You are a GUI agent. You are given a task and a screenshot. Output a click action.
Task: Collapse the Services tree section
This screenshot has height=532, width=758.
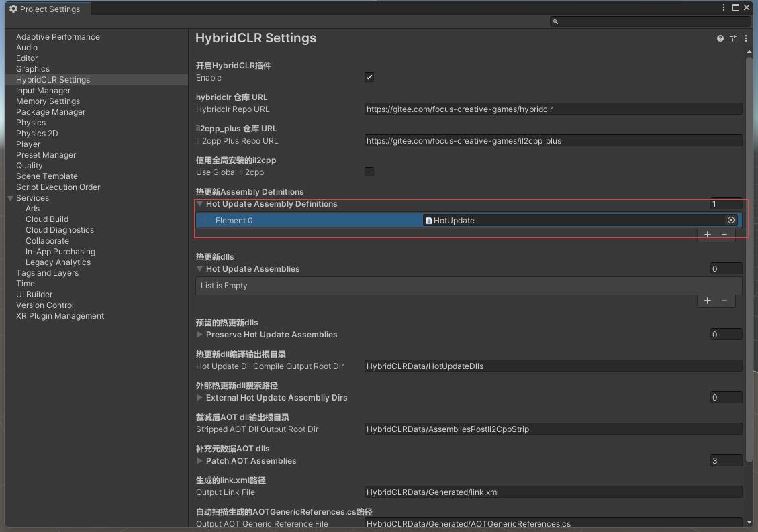pos(10,198)
